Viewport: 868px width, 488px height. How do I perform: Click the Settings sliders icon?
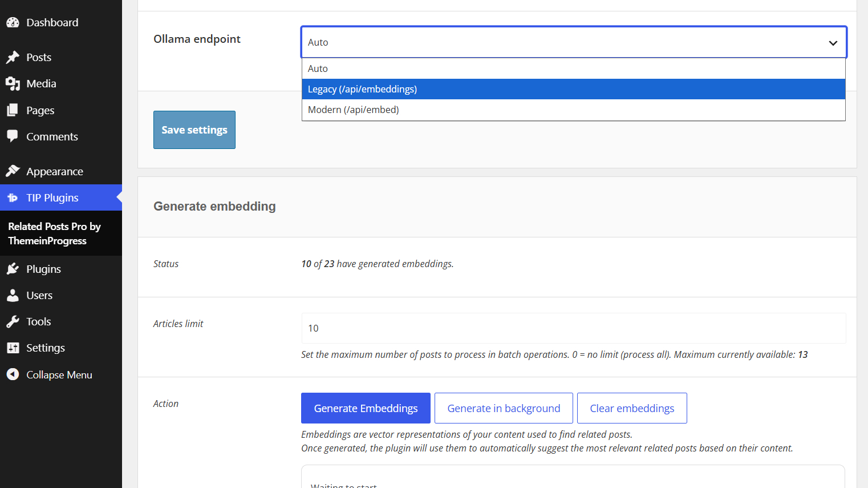pyautogui.click(x=13, y=348)
